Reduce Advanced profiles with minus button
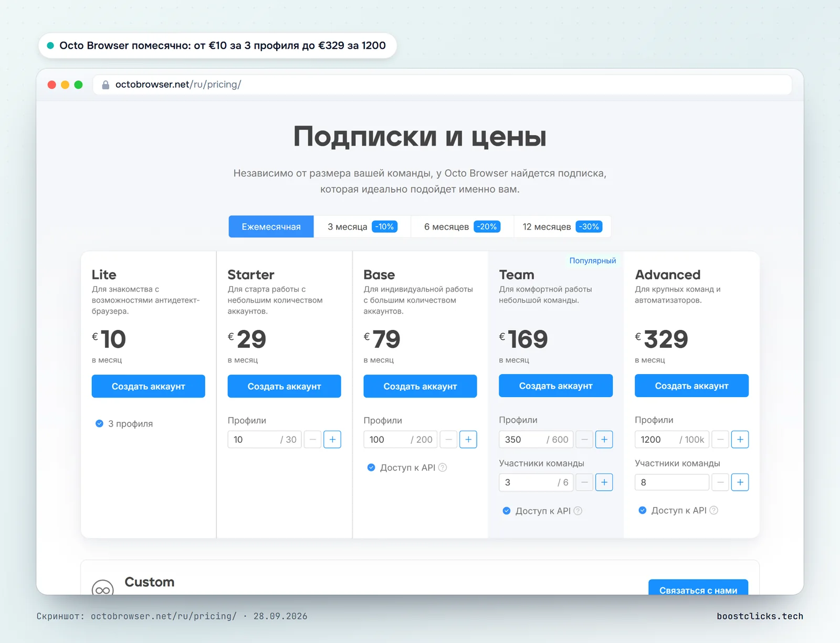The image size is (840, 643). pyautogui.click(x=720, y=439)
